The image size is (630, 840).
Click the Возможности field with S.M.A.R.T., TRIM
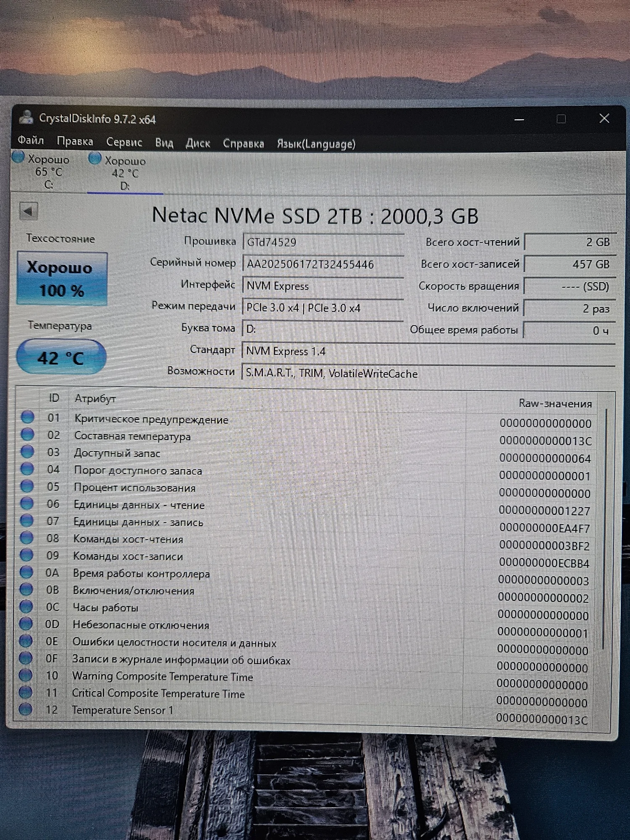pos(429,373)
